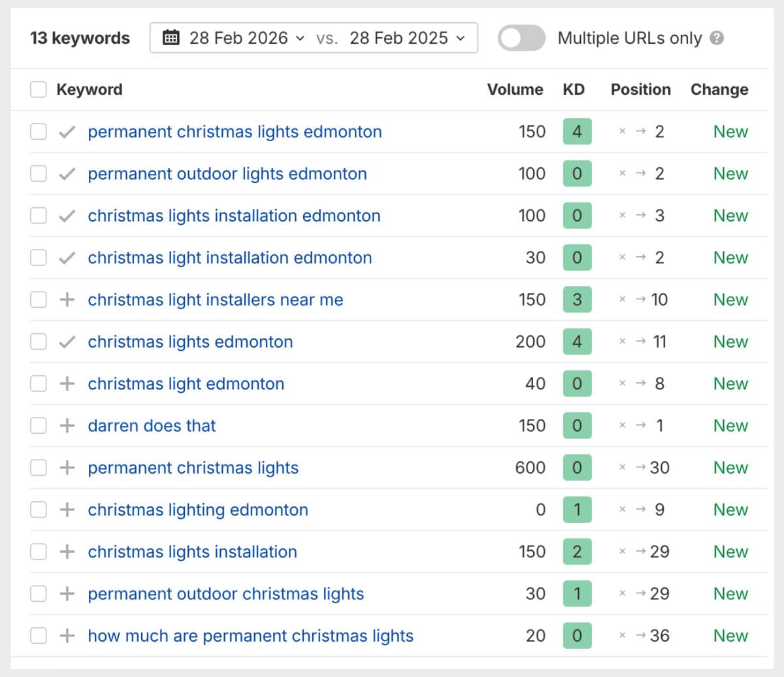Open the "permanent christmas lights" keyword link
This screenshot has width=784, height=677.
coord(193,468)
